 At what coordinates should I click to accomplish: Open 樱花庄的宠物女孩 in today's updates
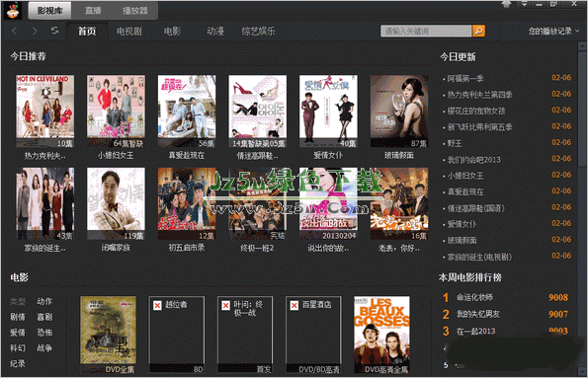click(x=476, y=111)
